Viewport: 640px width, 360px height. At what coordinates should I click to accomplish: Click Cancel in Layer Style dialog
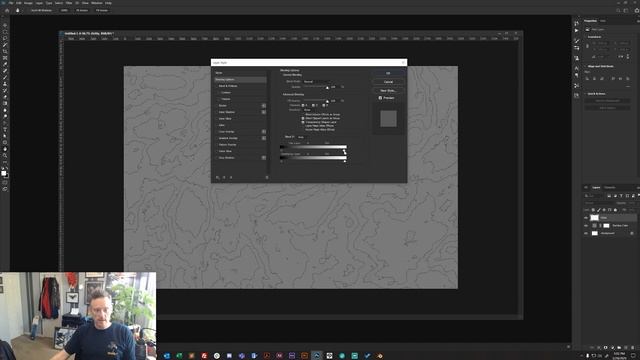(388, 82)
